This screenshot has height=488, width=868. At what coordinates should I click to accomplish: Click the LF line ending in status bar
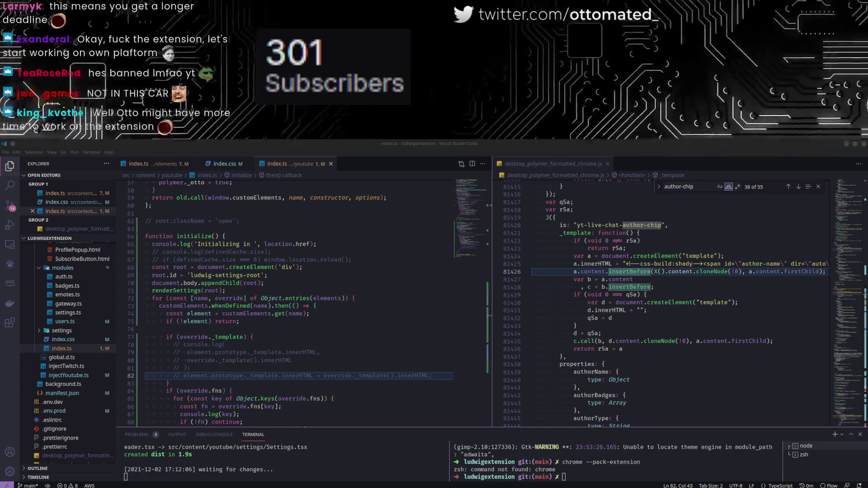(751, 485)
